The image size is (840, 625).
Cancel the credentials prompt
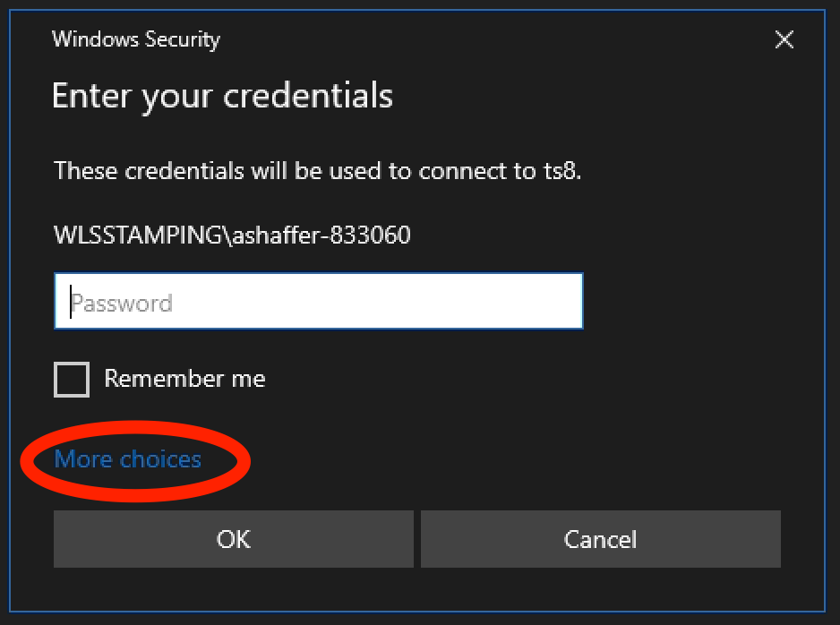point(600,539)
